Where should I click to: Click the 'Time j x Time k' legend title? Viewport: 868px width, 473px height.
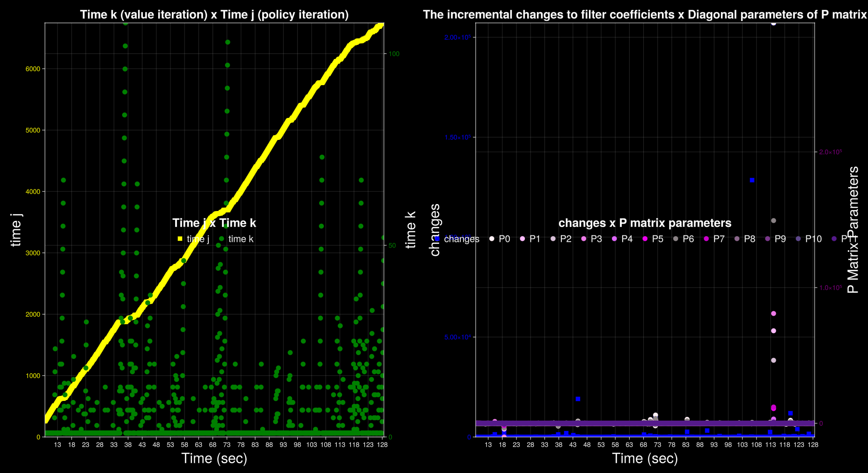coord(214,223)
